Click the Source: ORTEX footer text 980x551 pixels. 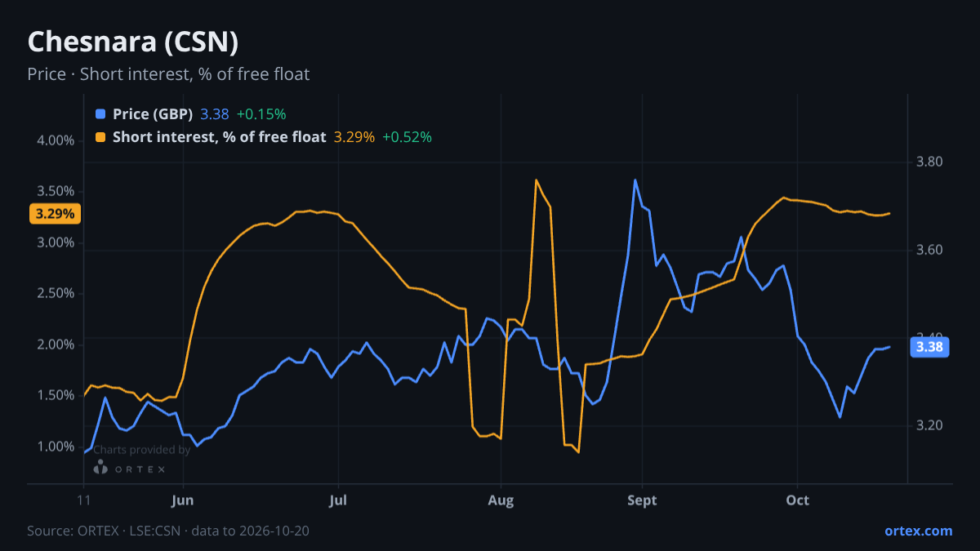pyautogui.click(x=168, y=531)
